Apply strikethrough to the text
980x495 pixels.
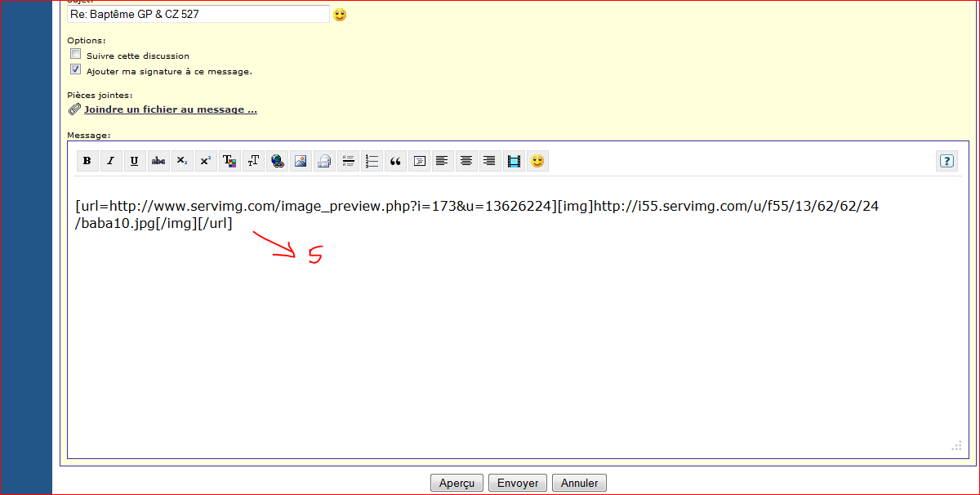pos(158,161)
